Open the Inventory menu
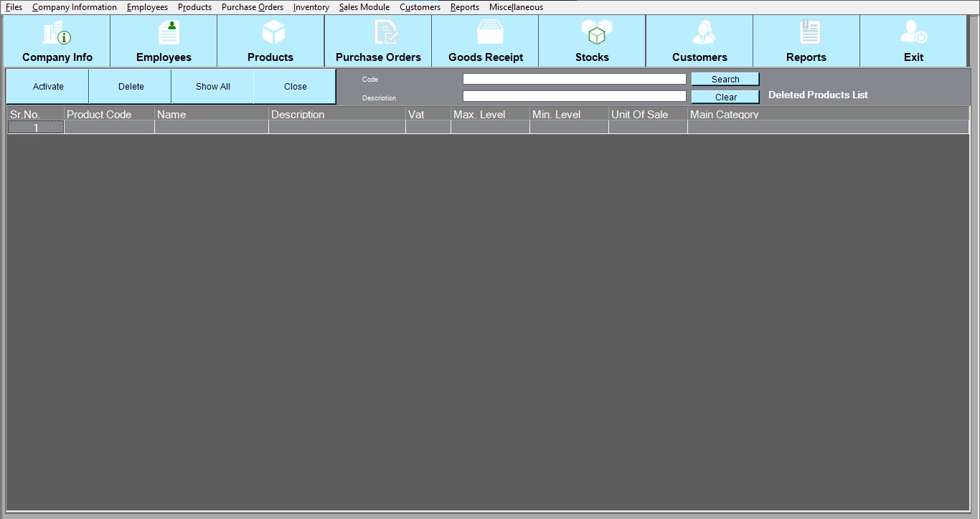Viewport: 980px width, 519px height. [x=311, y=7]
